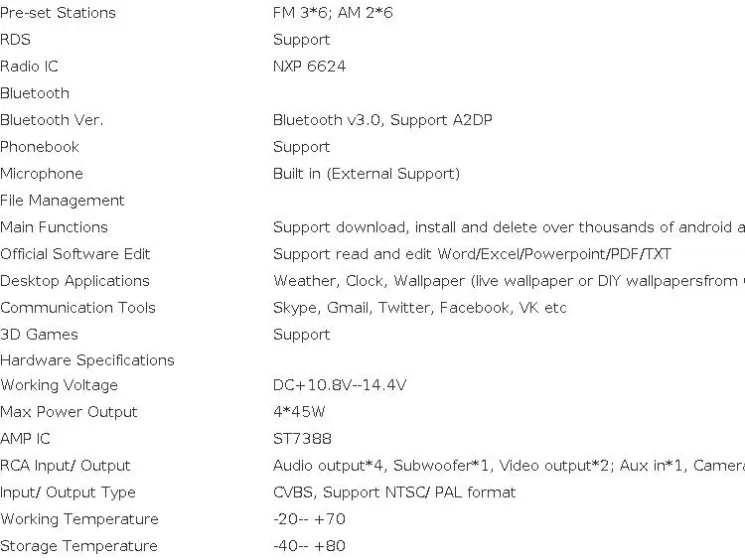Click the "NXP 6624" text
Viewport: 745px width, 560px height.
pyautogui.click(x=309, y=67)
